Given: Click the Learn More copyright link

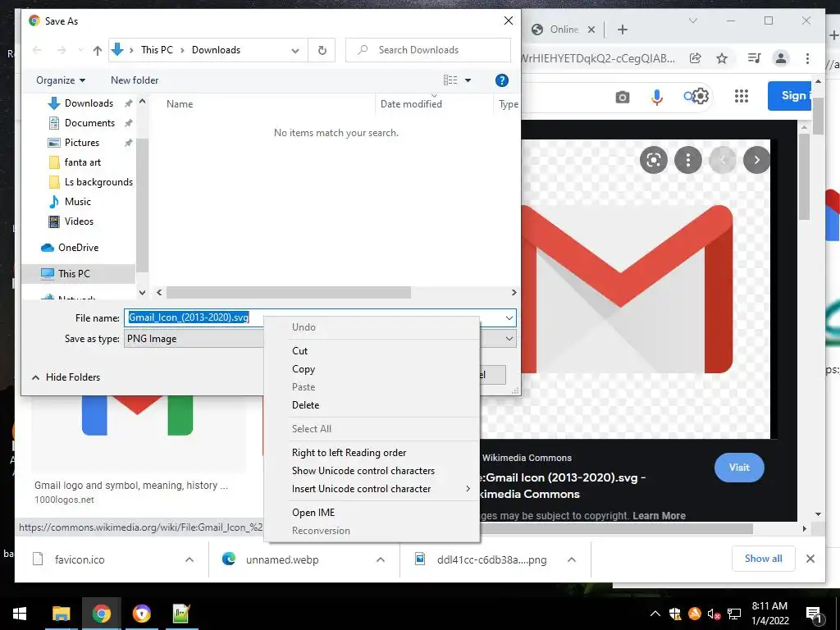Looking at the screenshot, I should (x=659, y=516).
